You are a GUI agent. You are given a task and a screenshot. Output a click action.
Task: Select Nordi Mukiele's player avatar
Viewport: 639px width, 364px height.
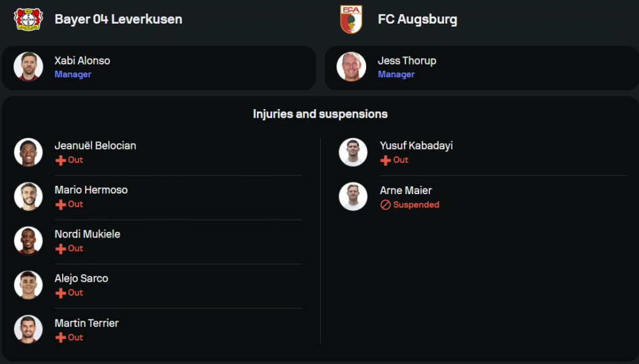(28, 241)
